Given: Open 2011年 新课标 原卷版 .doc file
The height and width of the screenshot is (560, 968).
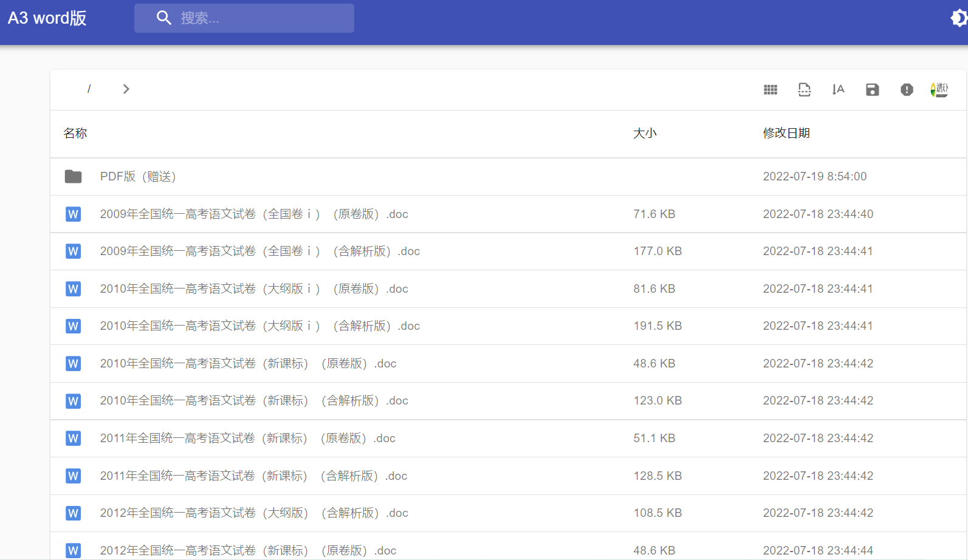Looking at the screenshot, I should click(x=248, y=439).
